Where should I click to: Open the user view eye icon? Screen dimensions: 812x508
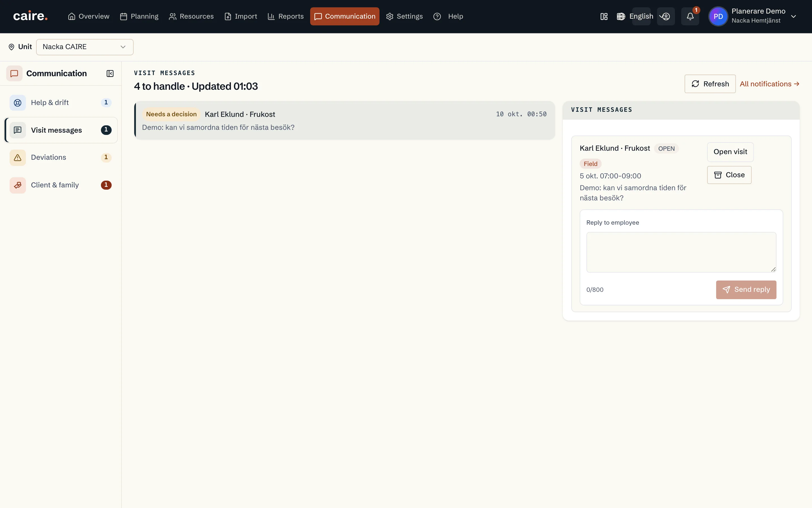(666, 16)
